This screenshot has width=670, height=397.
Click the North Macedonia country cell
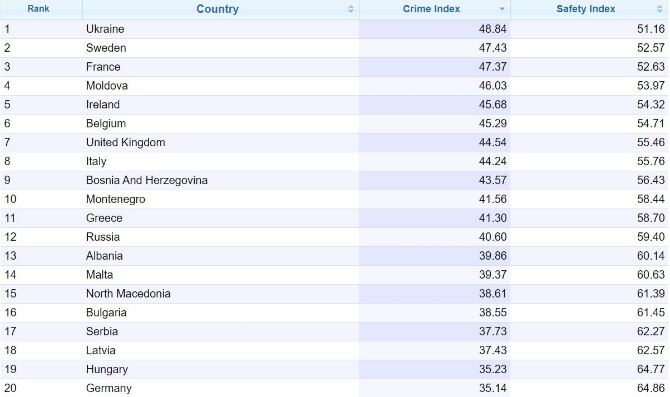(128, 294)
